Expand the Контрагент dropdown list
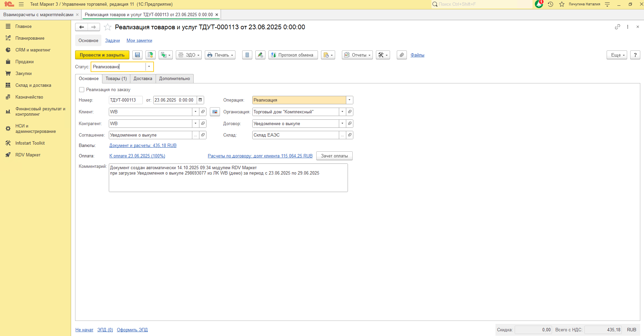Screen dimensions: 644x336 click(x=196, y=123)
